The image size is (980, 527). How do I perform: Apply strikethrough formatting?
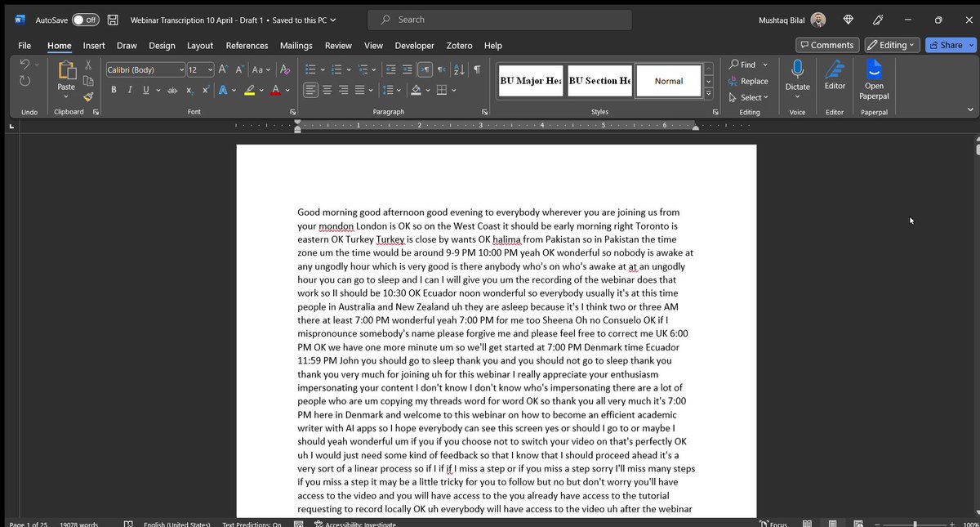point(171,90)
